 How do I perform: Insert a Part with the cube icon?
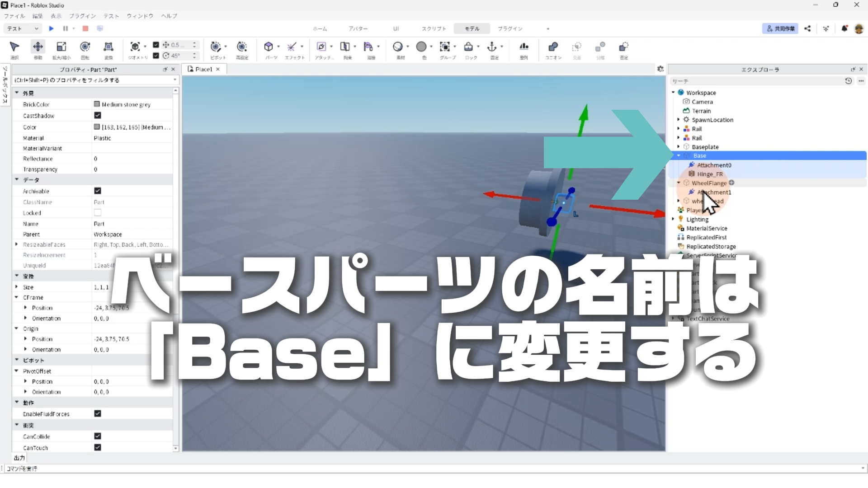coord(269,47)
